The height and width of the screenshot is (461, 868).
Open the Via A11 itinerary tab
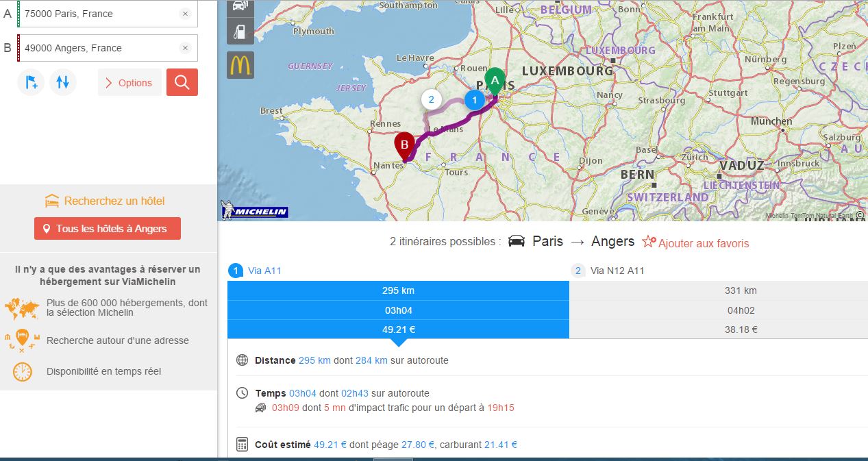pyautogui.click(x=264, y=271)
